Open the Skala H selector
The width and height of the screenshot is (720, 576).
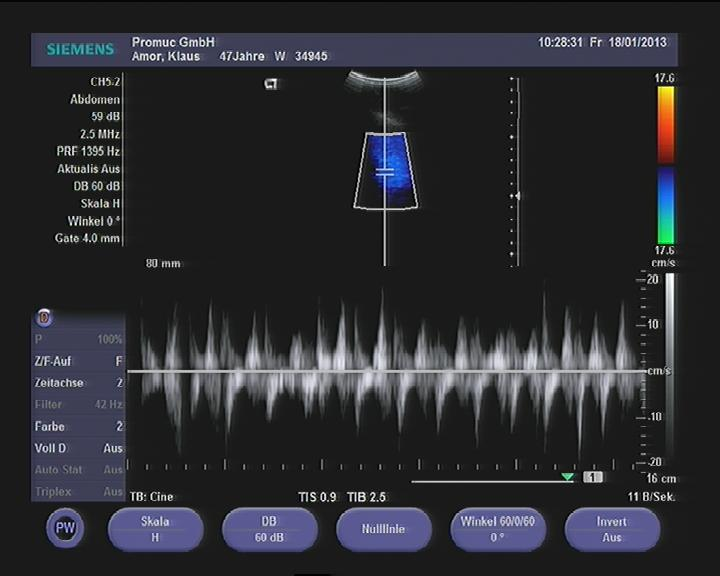[155, 529]
